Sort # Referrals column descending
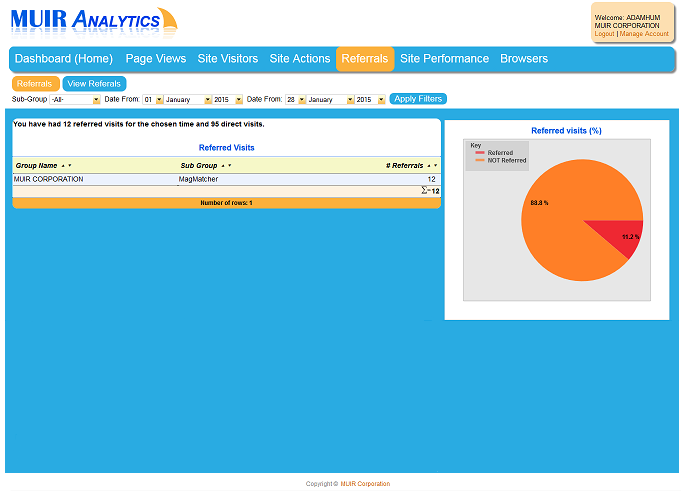The height and width of the screenshot is (500, 683). pyautogui.click(x=435, y=166)
